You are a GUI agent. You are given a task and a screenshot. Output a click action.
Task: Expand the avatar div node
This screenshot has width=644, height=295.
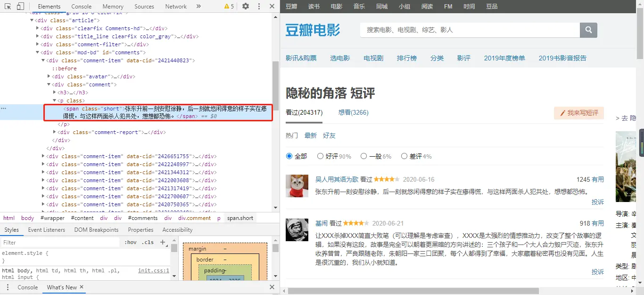pos(49,76)
